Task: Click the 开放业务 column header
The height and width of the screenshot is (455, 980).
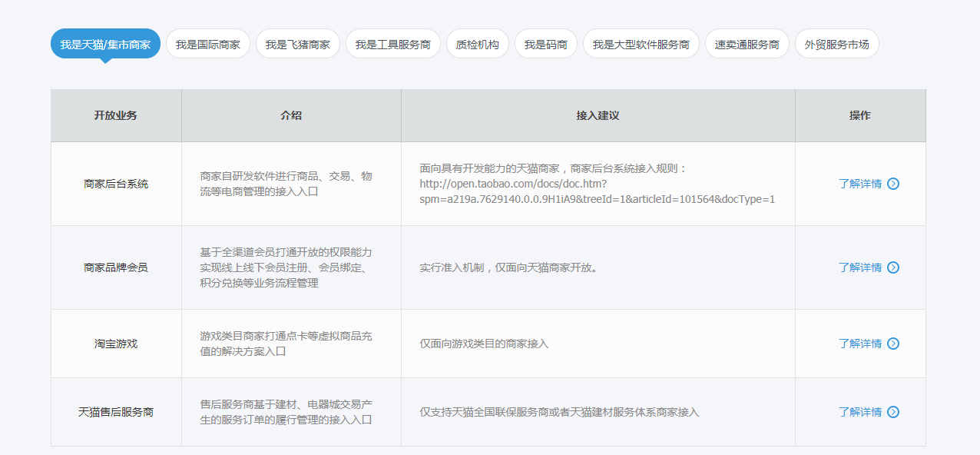Action: coord(116,115)
